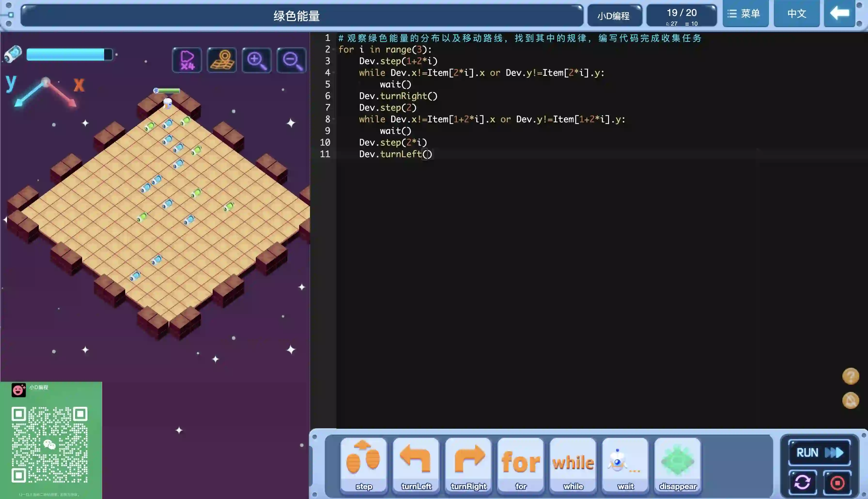This screenshot has width=868, height=499.
Task: Insert the turnLeft command block
Action: click(416, 465)
